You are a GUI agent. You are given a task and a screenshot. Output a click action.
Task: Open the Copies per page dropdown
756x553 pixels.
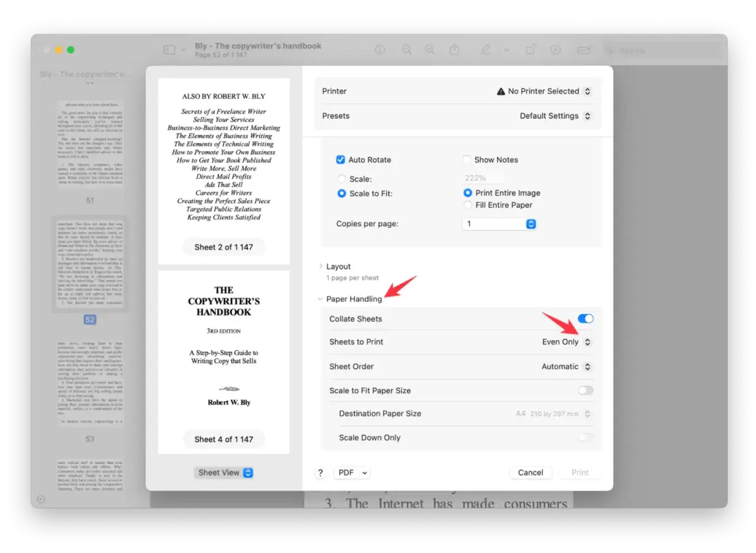pos(499,224)
